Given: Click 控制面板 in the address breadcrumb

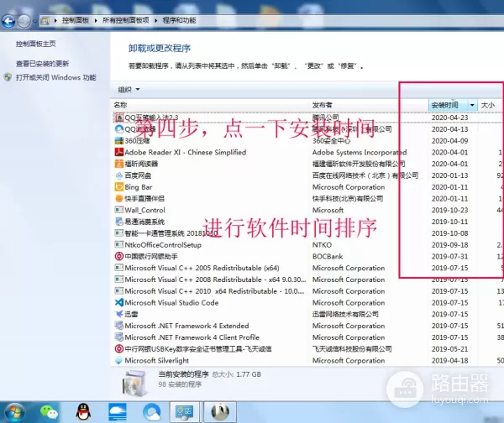Looking at the screenshot, I should click(x=76, y=20).
